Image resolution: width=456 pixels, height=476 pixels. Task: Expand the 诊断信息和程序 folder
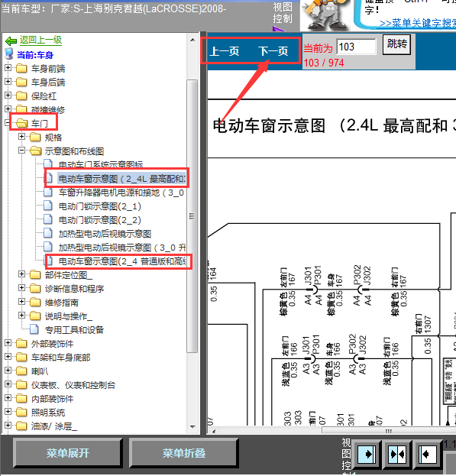point(21,287)
